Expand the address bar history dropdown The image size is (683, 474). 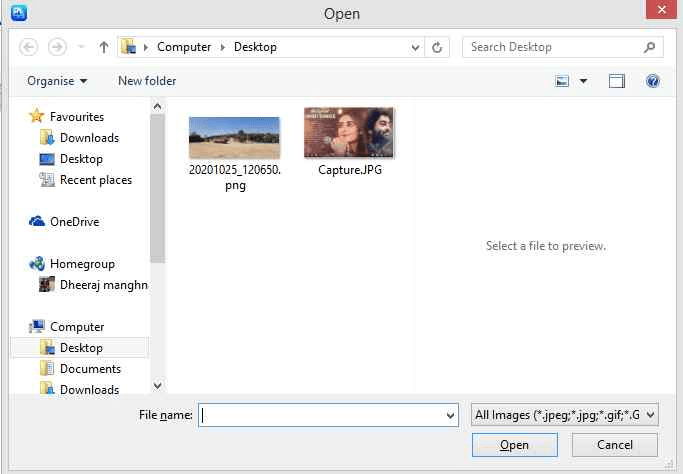pyautogui.click(x=415, y=47)
